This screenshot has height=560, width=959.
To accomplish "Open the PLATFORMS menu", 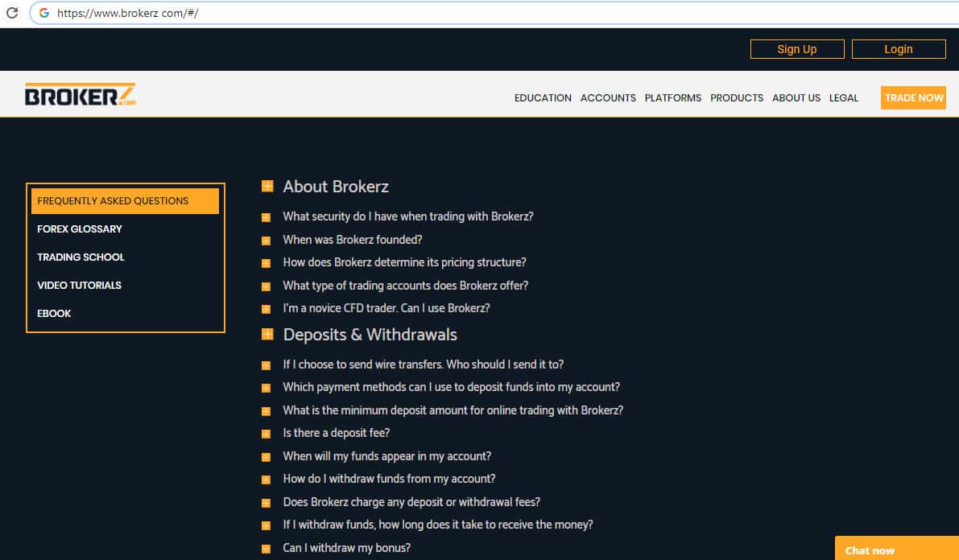I will coord(672,98).
